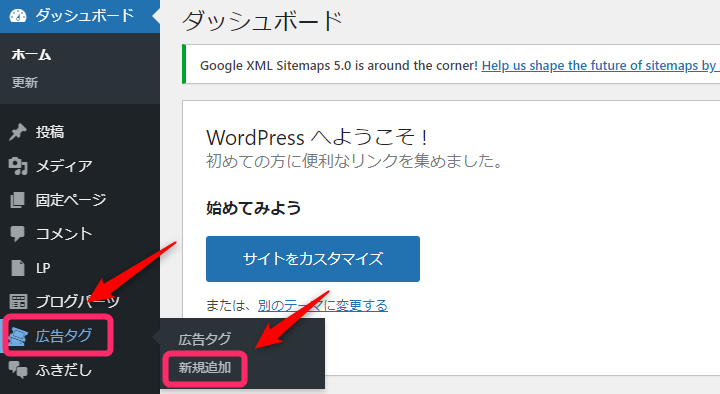Viewport: 720px width, 394px height.
Task: Open the LP sidebar menu
Action: coord(80,268)
